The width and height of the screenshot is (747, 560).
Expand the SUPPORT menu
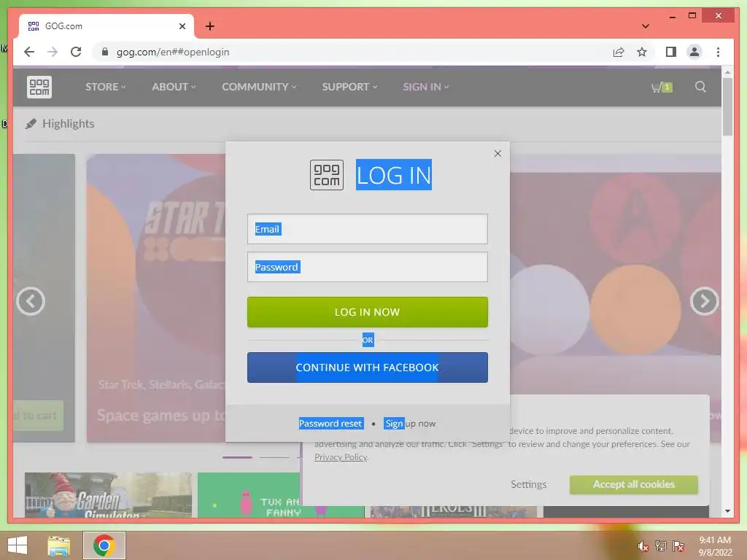349,87
